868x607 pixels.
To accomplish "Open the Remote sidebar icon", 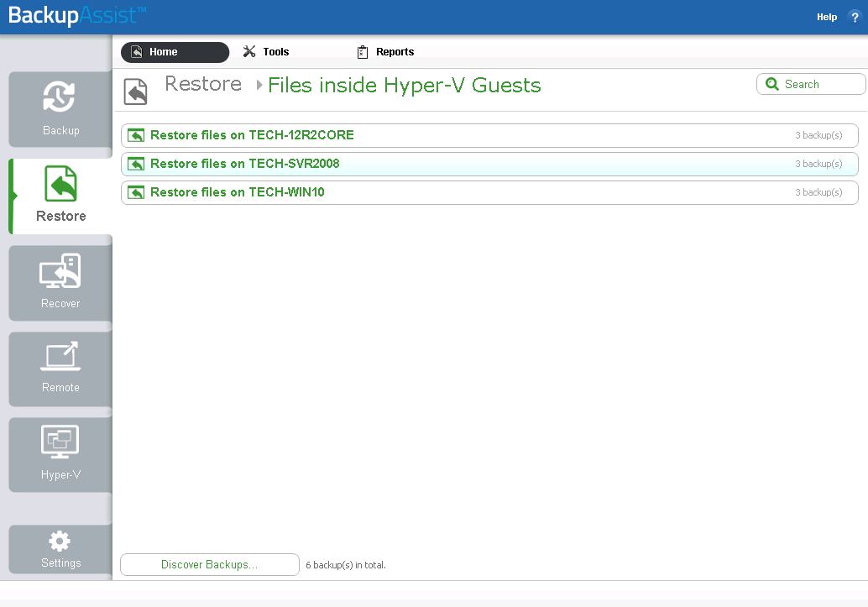I will point(60,356).
